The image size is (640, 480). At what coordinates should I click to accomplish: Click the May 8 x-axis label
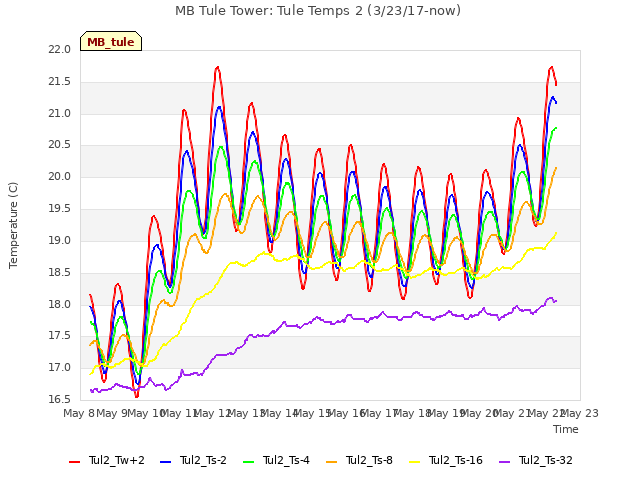(x=79, y=413)
